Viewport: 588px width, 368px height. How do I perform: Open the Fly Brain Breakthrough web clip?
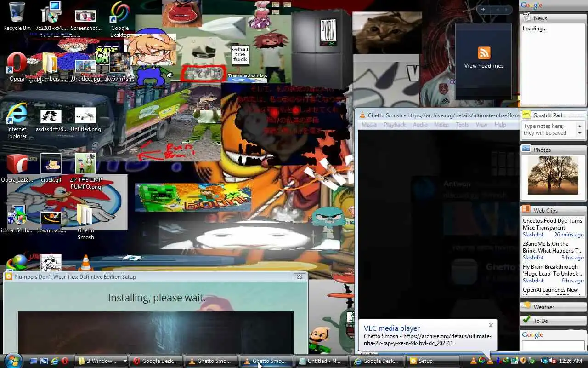tap(552, 270)
